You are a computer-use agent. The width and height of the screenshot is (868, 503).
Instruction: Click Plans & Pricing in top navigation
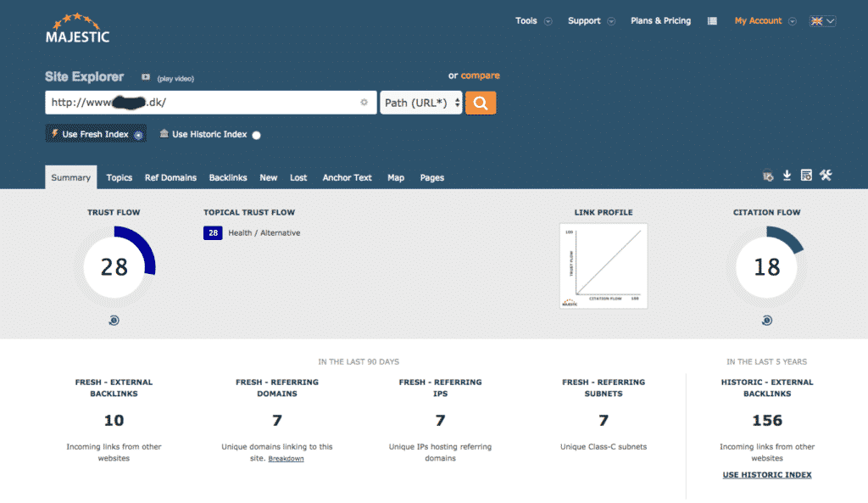[x=660, y=21]
